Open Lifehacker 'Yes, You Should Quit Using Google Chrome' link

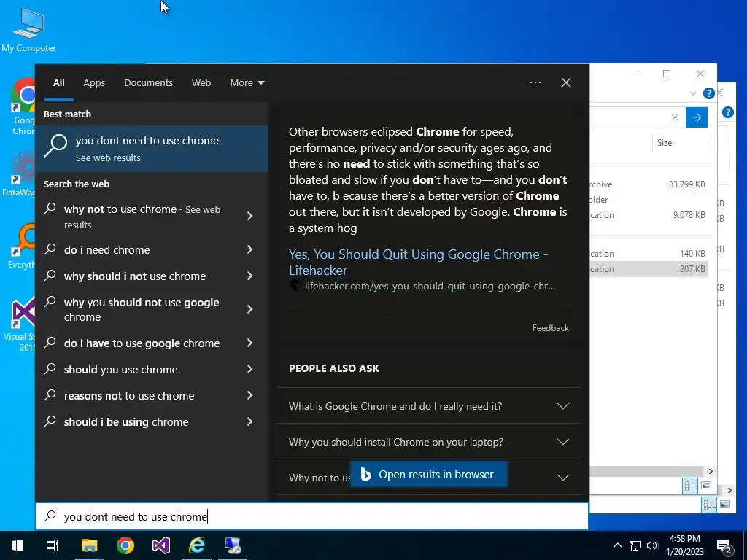click(x=418, y=262)
